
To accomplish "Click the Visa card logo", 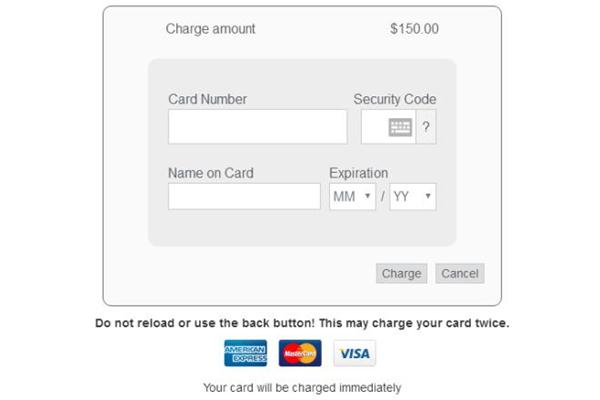I will pyautogui.click(x=355, y=353).
